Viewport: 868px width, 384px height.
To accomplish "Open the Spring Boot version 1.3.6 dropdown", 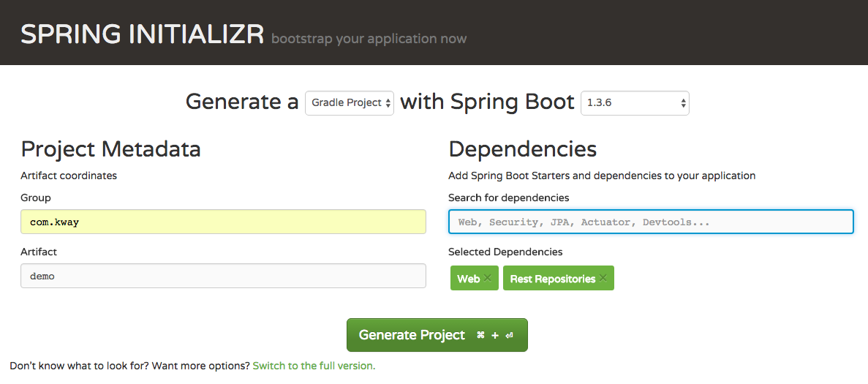I will [x=635, y=103].
